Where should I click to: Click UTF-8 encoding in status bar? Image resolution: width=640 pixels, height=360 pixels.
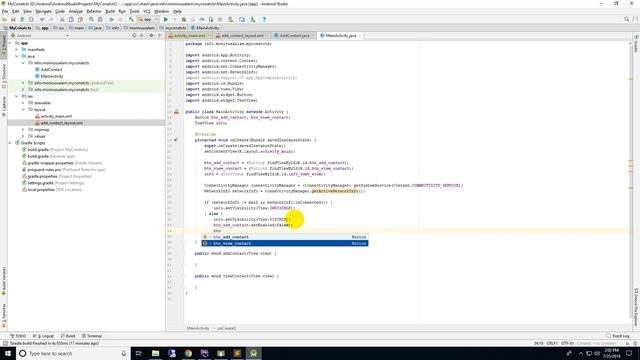point(567,343)
